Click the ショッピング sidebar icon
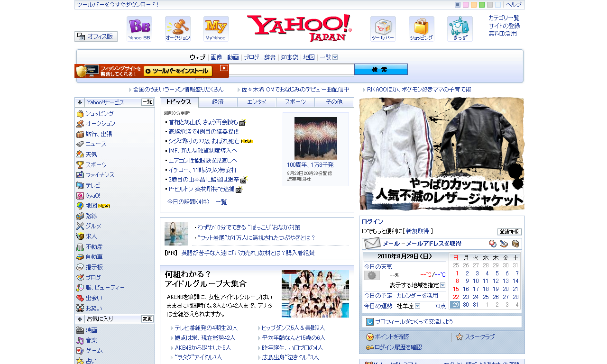Screen dimensions: 607x364 click(x=80, y=114)
